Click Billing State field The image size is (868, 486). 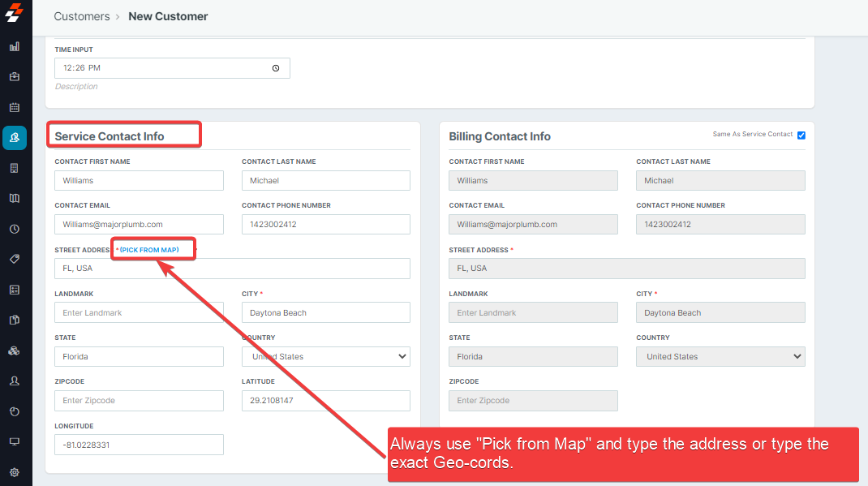[x=533, y=356]
